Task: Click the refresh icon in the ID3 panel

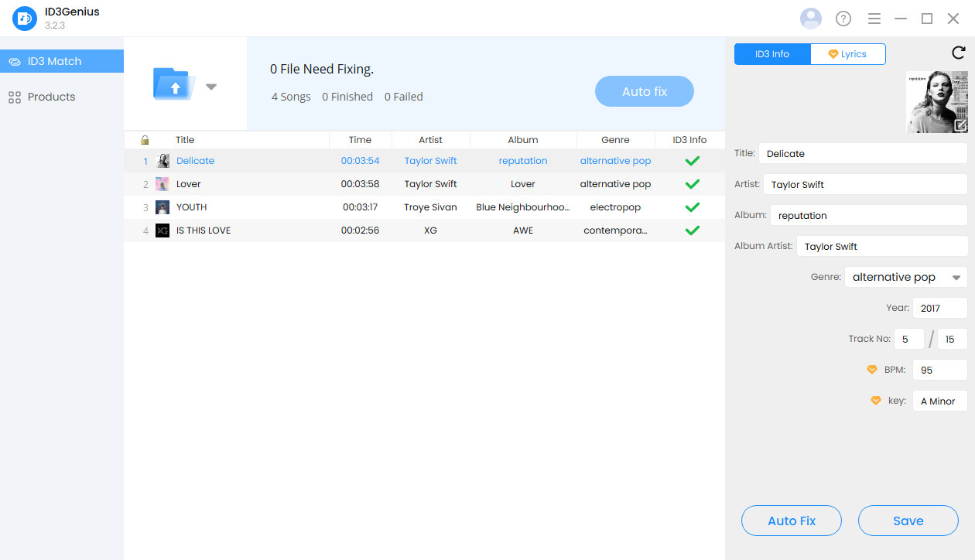Action: tap(958, 53)
